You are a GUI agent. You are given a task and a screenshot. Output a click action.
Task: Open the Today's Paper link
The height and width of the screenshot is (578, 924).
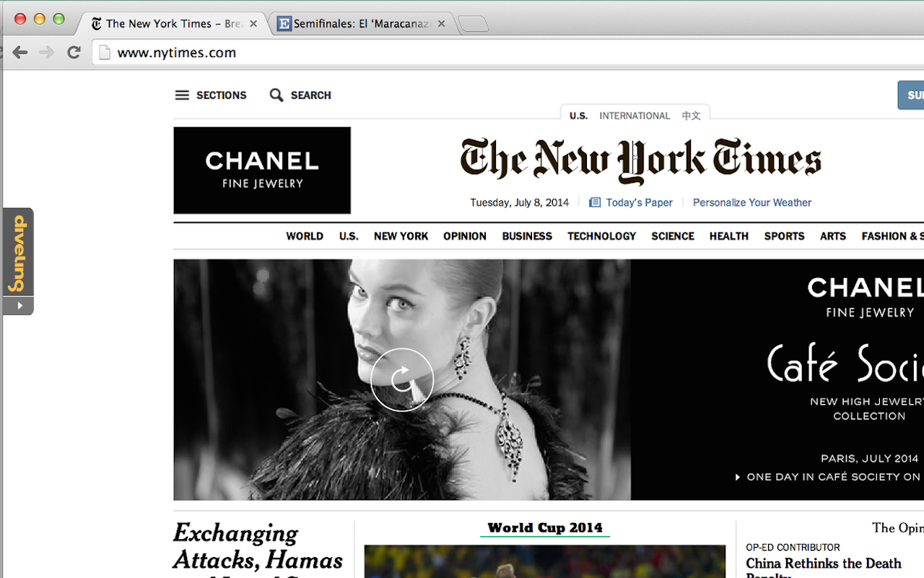coord(639,202)
